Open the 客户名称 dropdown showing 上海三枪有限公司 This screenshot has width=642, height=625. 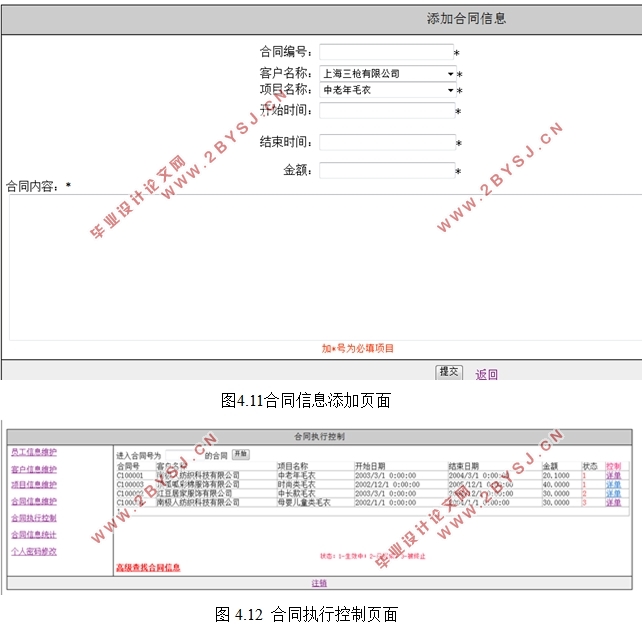click(387, 74)
